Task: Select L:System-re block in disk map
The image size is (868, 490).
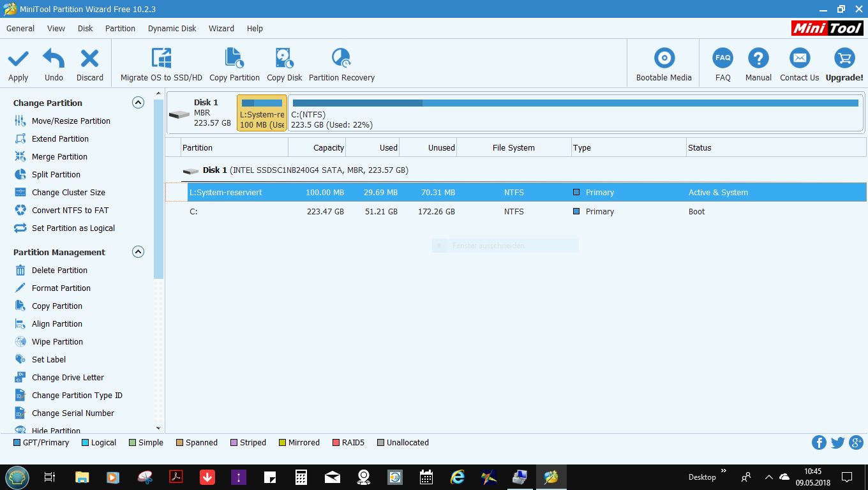Action: point(262,113)
